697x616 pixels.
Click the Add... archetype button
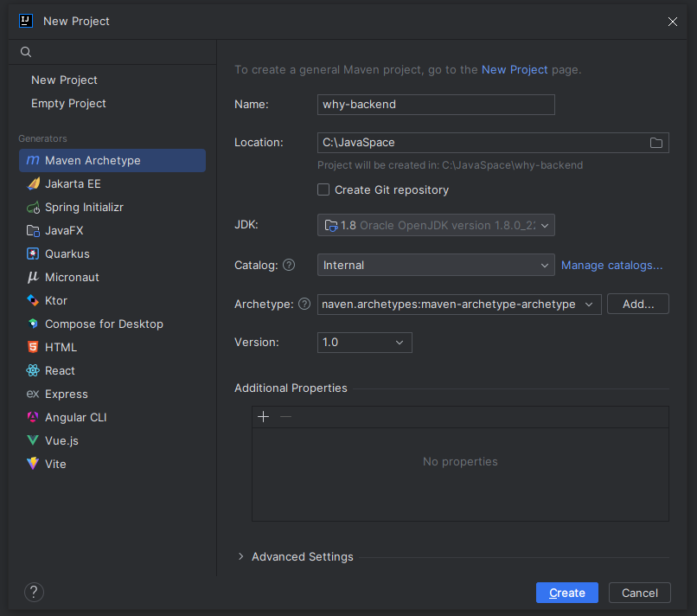pyautogui.click(x=638, y=304)
